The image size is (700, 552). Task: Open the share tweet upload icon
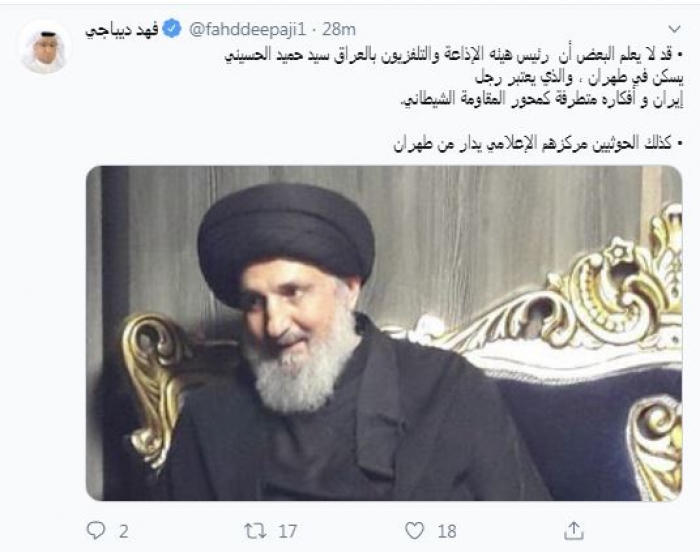[x=574, y=531]
